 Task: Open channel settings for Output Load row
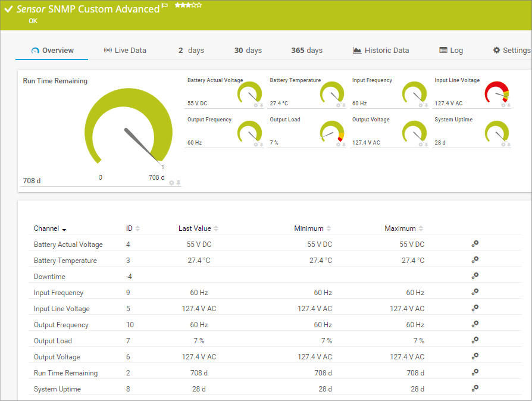click(475, 340)
